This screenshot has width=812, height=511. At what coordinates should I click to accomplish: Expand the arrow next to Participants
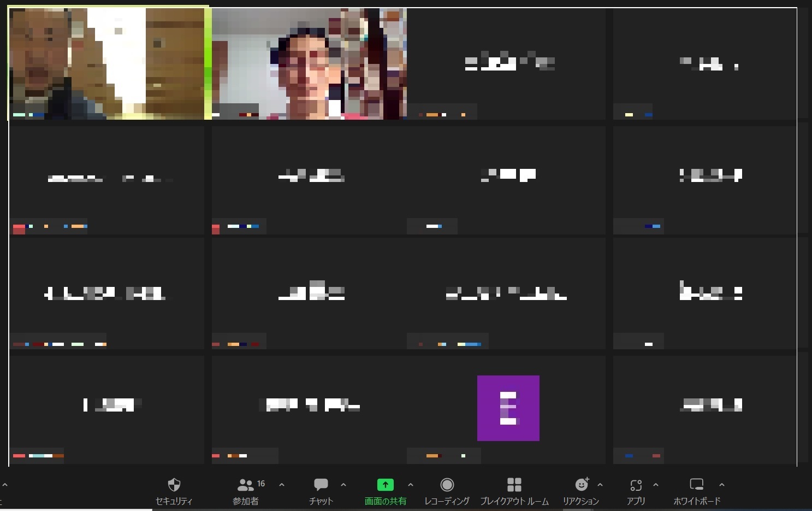(282, 485)
